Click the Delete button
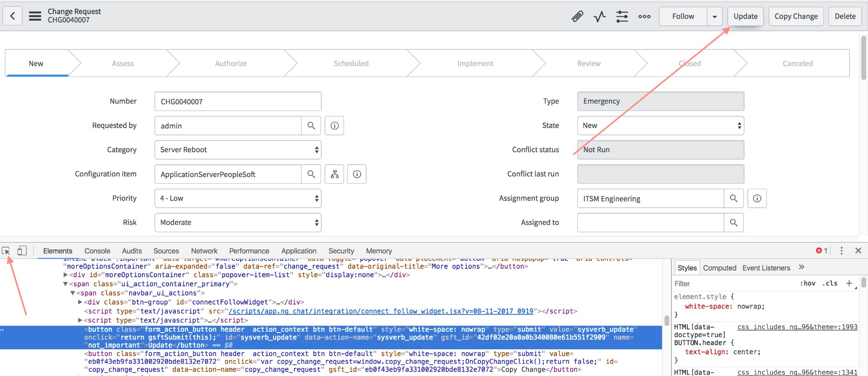 845,17
